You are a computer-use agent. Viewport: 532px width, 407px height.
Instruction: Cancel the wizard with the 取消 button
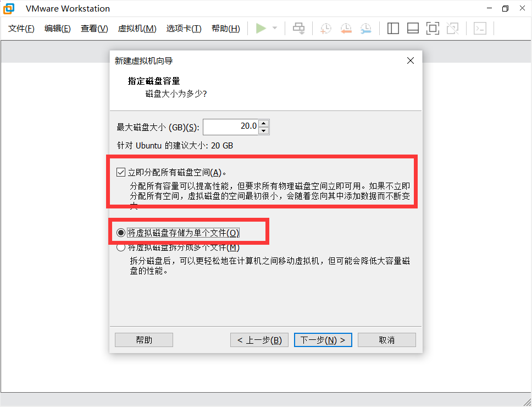click(387, 340)
